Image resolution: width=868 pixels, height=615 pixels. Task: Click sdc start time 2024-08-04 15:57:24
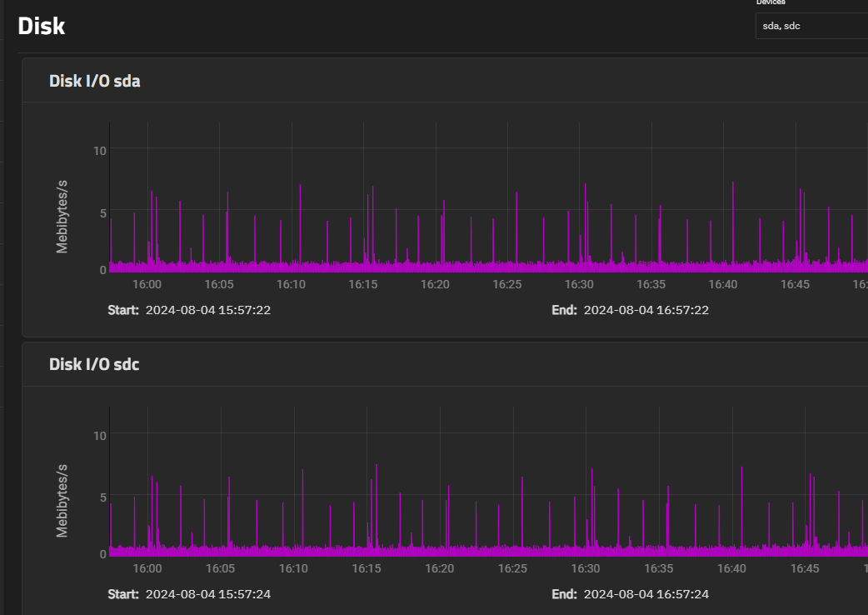point(208,594)
